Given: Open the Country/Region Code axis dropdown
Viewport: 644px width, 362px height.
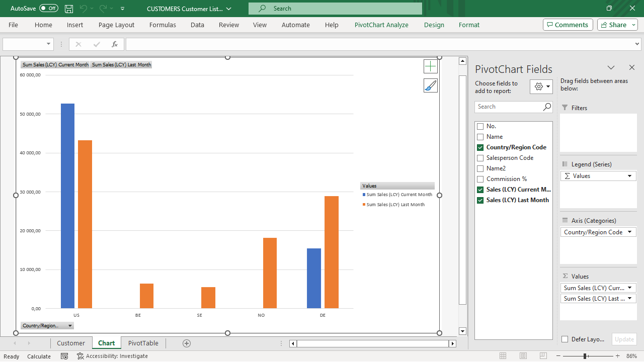Looking at the screenshot, I should (629, 232).
